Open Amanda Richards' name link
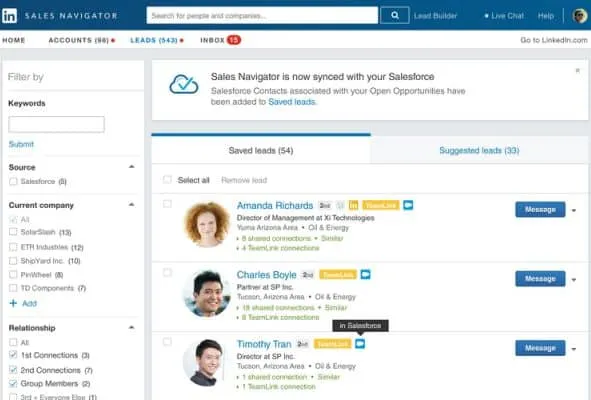591x400 pixels. 275,205
